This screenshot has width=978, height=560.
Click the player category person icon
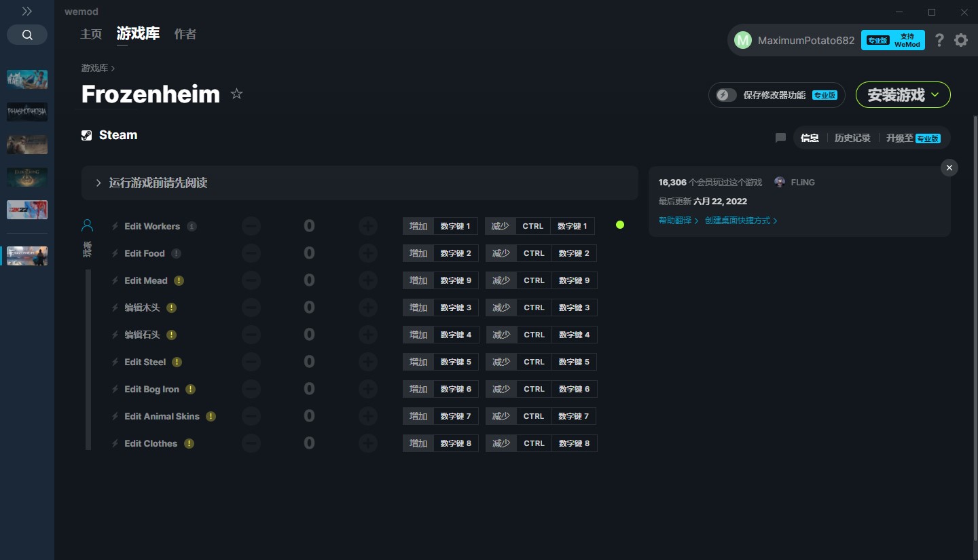point(87,225)
